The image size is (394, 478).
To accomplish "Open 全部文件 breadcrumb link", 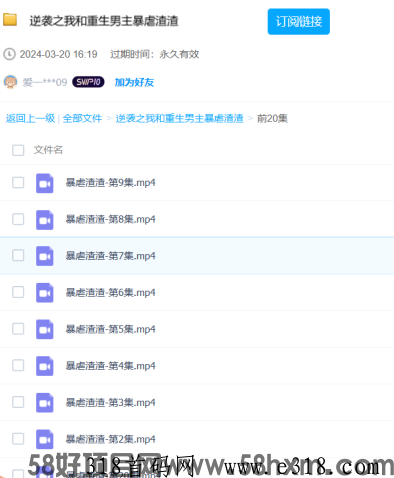I will (82, 118).
